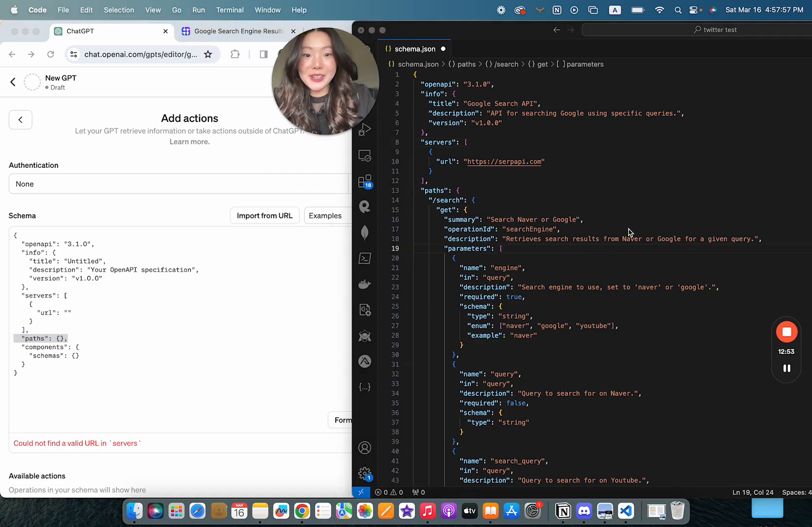The height and width of the screenshot is (527, 812).
Task: Go forward in VS Code navigation history
Action: point(571,30)
